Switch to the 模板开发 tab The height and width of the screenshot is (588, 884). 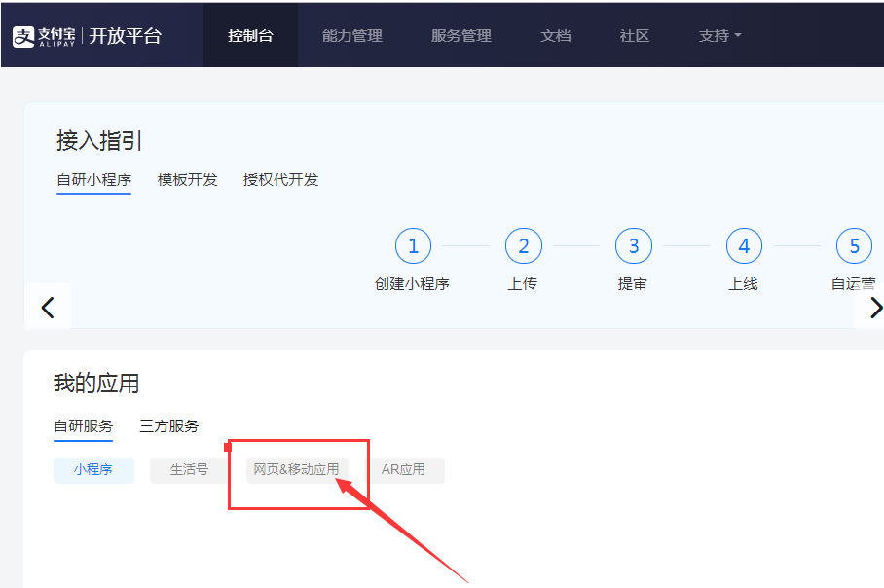coord(188,180)
